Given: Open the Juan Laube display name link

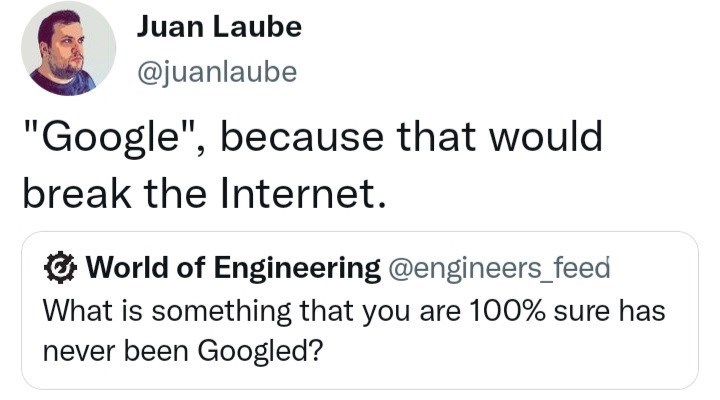Looking at the screenshot, I should (x=218, y=28).
